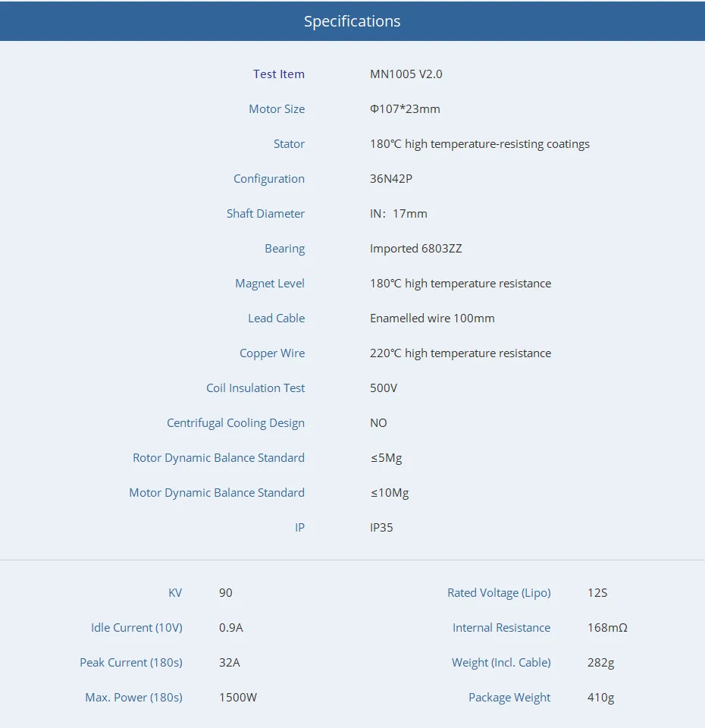Click the Peak Current (180s) label
Screen dimensions: 705x728
click(130, 663)
